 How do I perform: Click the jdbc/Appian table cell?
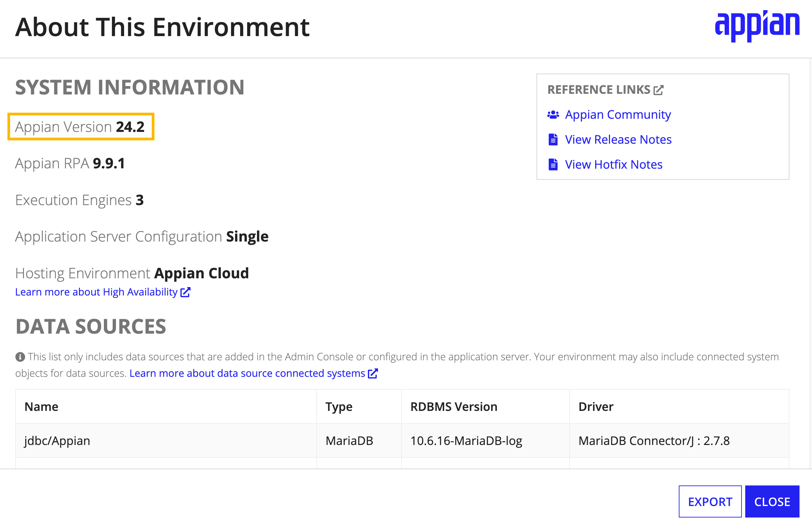tap(166, 441)
